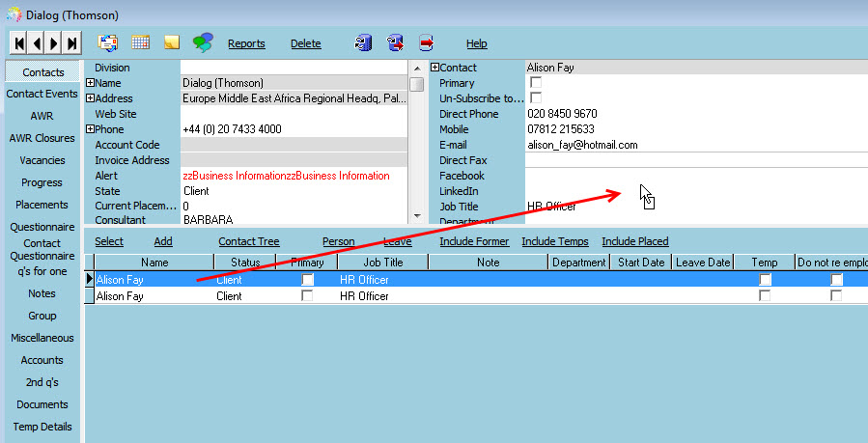Go to the next record
Image resolution: width=868 pixels, height=443 pixels.
click(x=54, y=43)
